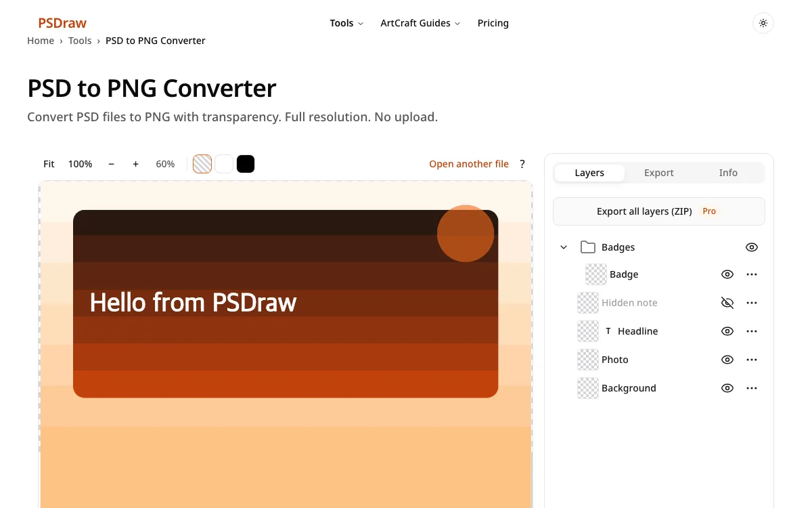Screen dimensions: 812x508
Task: Click the Fit zoom button
Action: coord(49,164)
